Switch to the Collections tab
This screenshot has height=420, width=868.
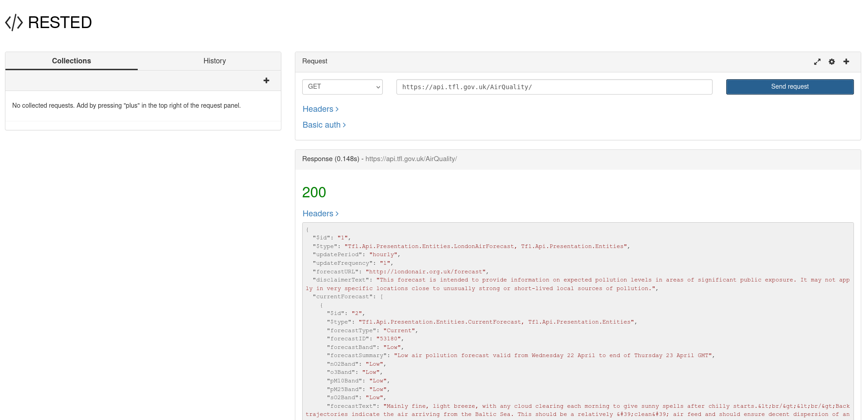pyautogui.click(x=72, y=61)
